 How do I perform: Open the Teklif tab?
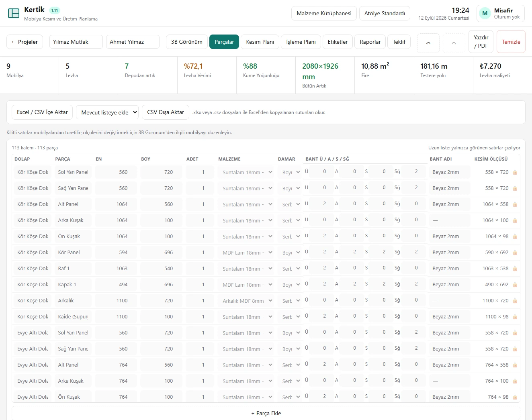tap(399, 42)
